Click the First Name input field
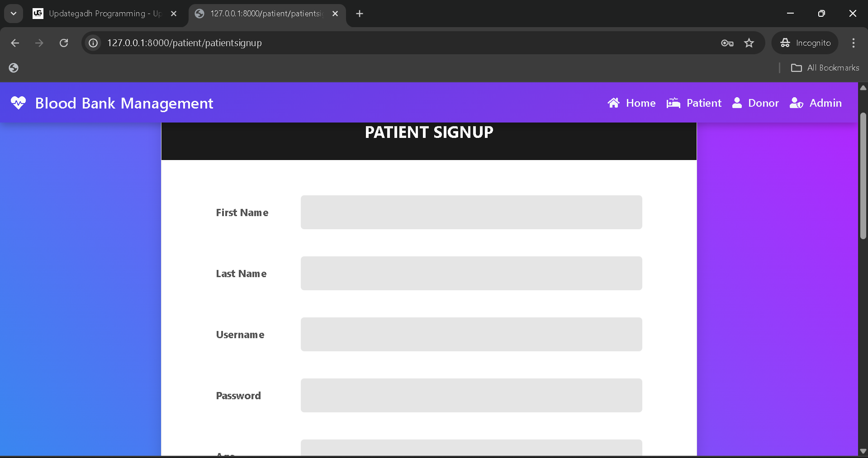The width and height of the screenshot is (868, 458). pyautogui.click(x=471, y=212)
